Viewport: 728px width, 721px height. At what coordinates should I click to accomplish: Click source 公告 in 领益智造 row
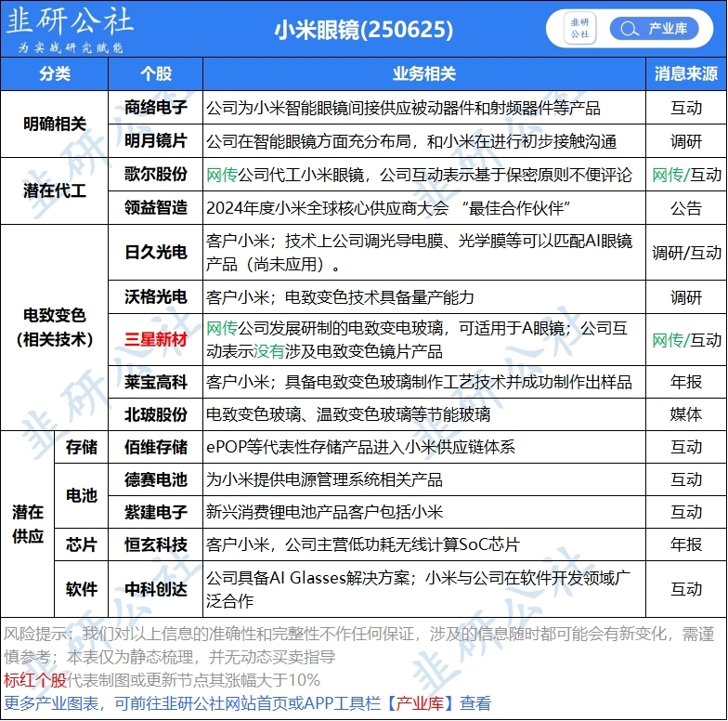pyautogui.click(x=686, y=208)
